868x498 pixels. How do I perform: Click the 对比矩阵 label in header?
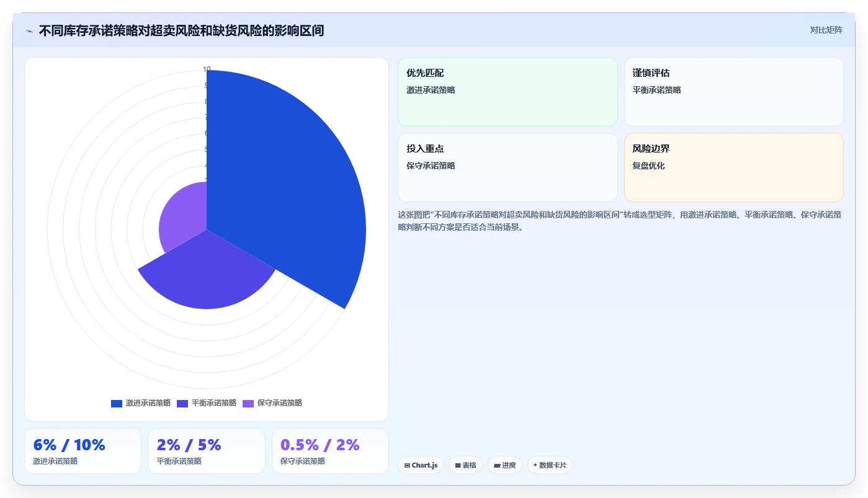tap(826, 30)
